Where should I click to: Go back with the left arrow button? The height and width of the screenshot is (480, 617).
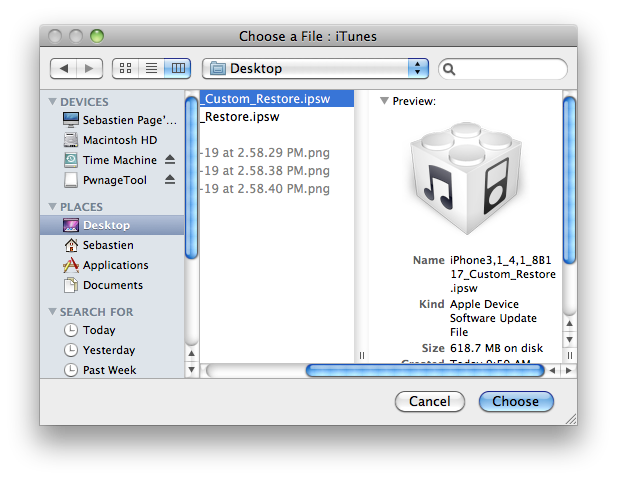coord(64,68)
